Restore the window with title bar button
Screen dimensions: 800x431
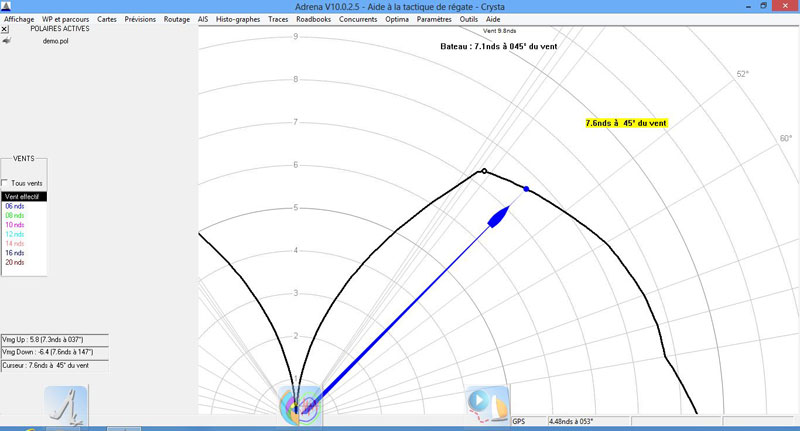click(763, 6)
